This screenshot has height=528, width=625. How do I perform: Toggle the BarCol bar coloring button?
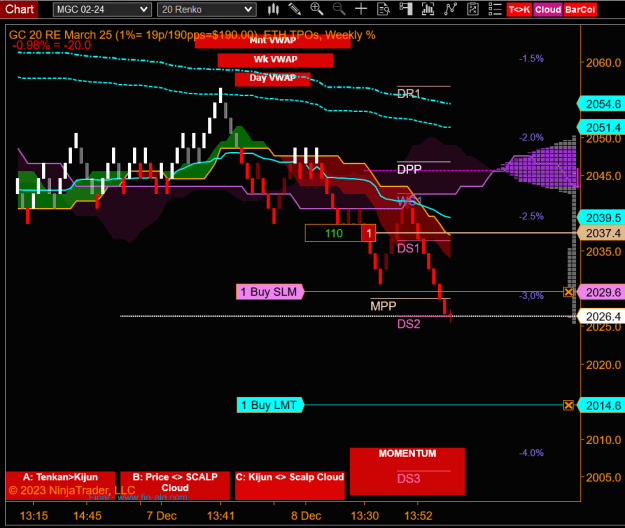(580, 10)
